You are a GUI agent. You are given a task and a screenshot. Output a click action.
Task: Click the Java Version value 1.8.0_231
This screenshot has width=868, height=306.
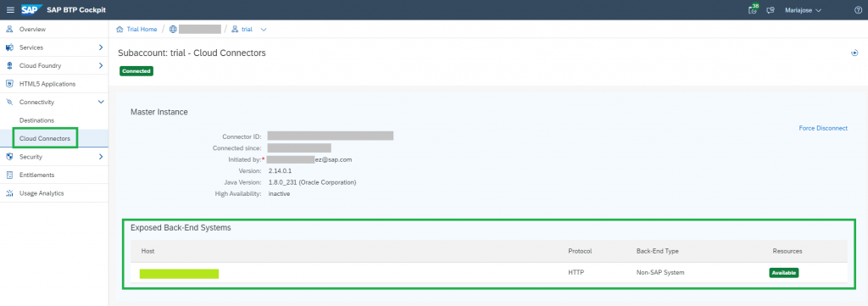coord(312,182)
